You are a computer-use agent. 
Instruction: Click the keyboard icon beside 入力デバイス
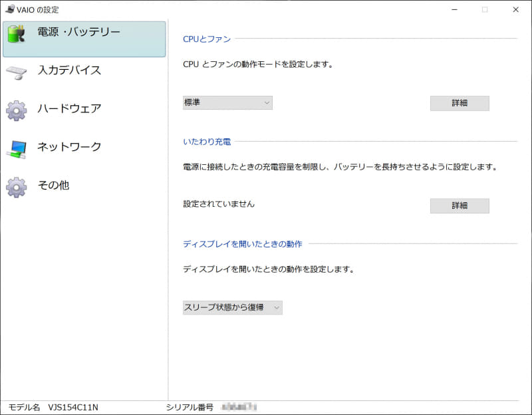pos(17,70)
